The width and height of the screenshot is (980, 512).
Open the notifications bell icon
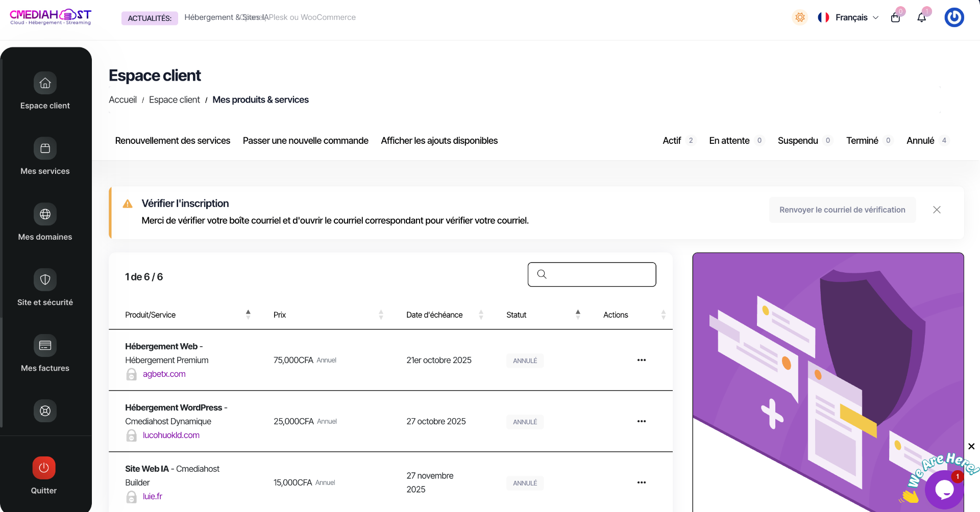pyautogui.click(x=922, y=18)
